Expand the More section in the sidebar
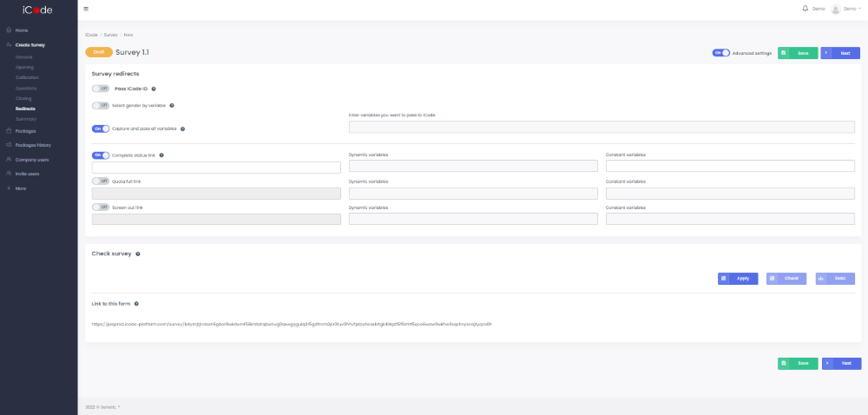868x415 pixels. [x=21, y=188]
